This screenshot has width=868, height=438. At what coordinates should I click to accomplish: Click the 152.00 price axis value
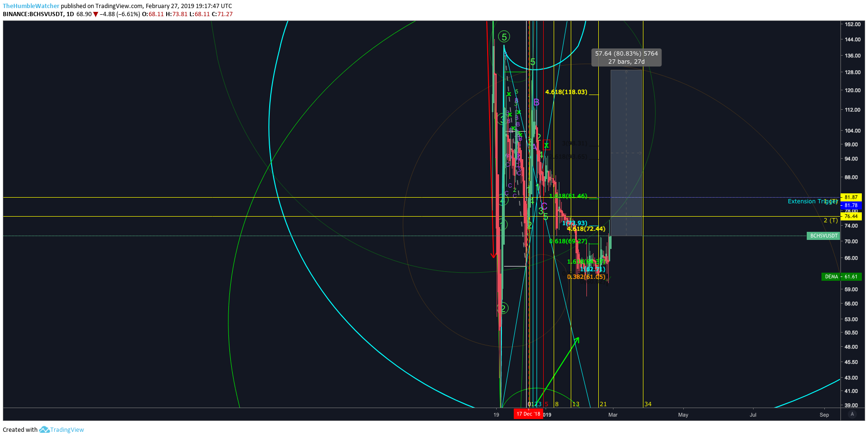[x=853, y=24]
